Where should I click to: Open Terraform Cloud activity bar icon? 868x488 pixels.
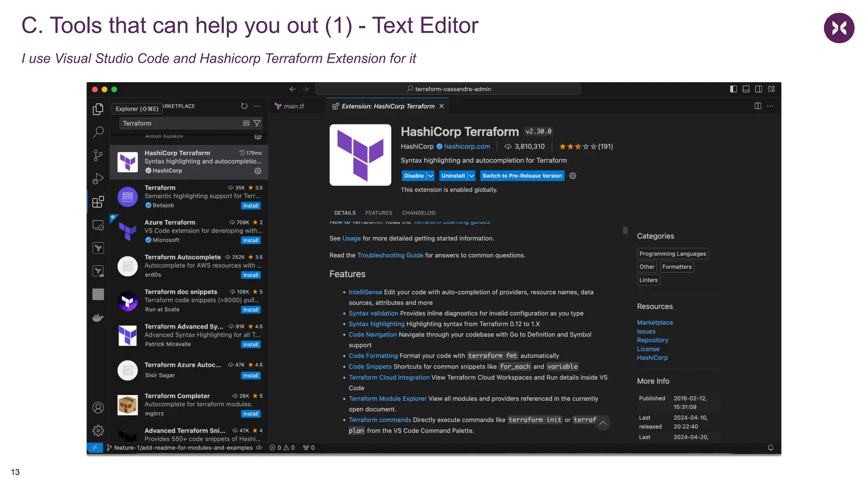coord(98,271)
